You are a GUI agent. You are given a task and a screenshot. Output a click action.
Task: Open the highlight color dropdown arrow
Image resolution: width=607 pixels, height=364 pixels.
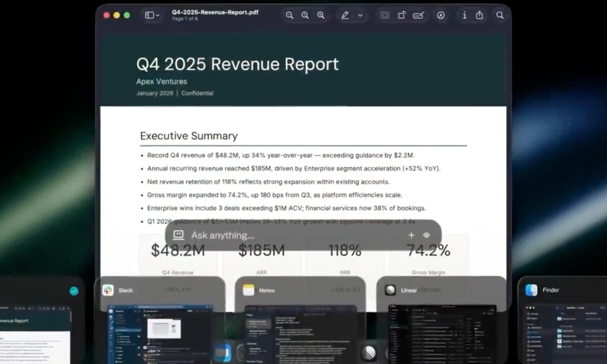pos(360,15)
